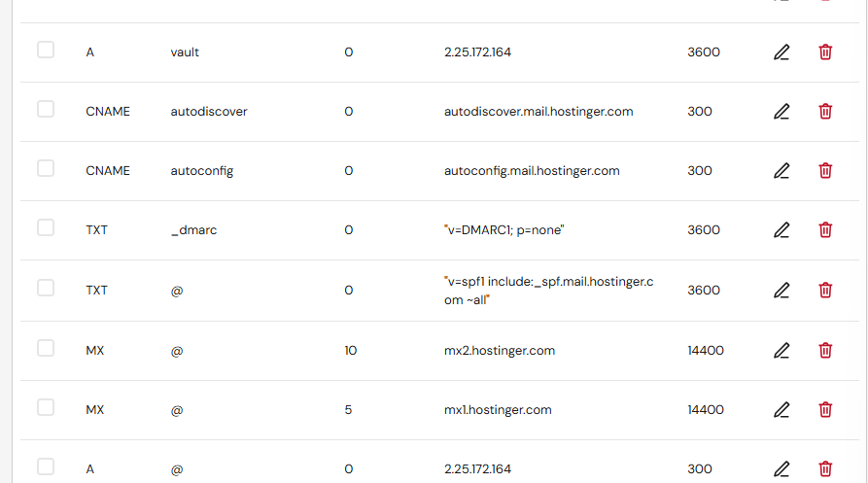
Task: Edit the vault A record
Action: [781, 52]
